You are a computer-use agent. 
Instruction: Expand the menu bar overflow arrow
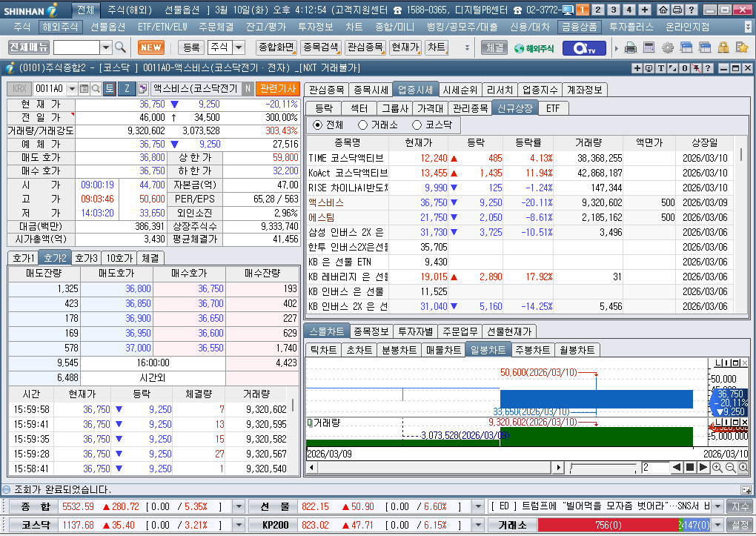click(x=748, y=27)
